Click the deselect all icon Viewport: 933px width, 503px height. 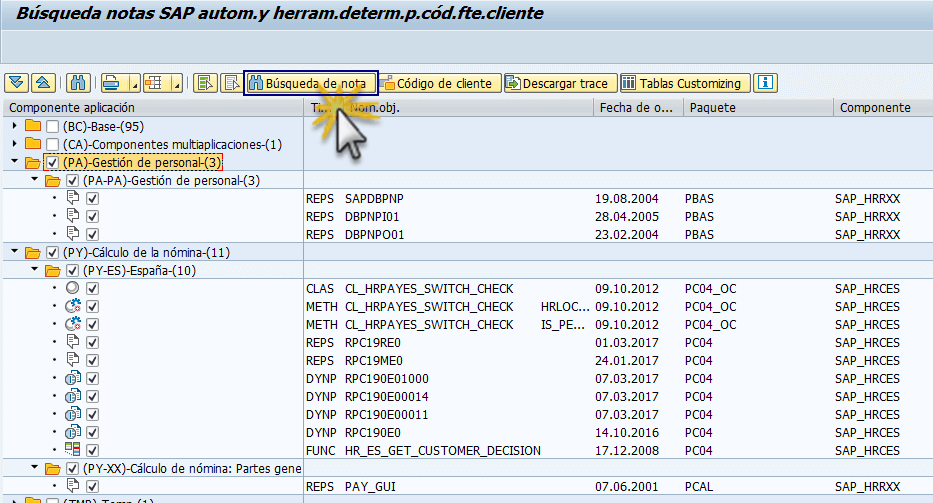231,83
